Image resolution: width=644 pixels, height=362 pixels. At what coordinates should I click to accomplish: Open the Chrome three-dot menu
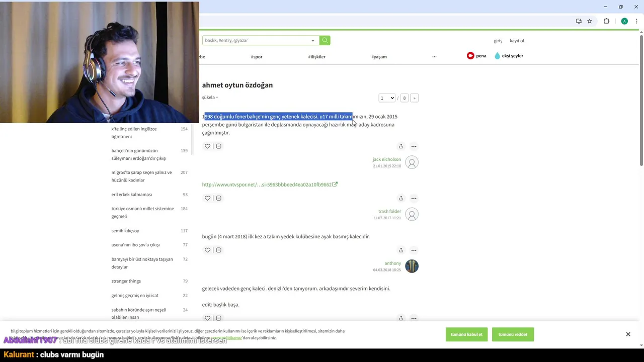pos(636,21)
